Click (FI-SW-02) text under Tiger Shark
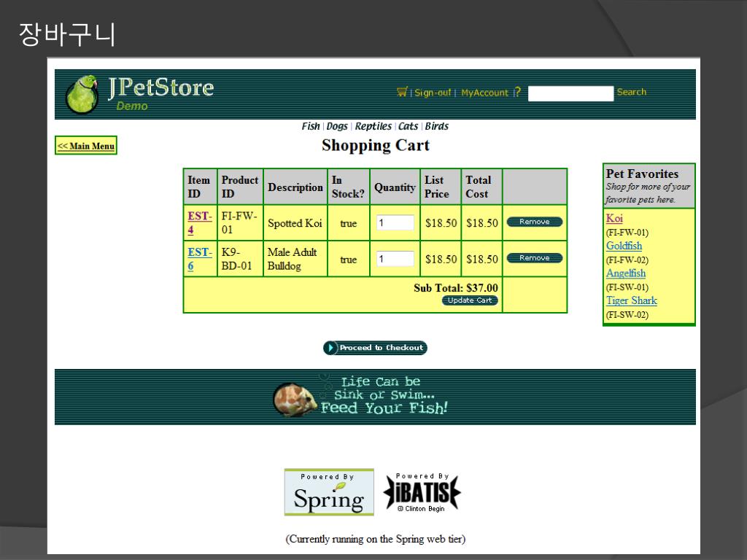Viewport: 747px width, 560px height. (x=627, y=315)
